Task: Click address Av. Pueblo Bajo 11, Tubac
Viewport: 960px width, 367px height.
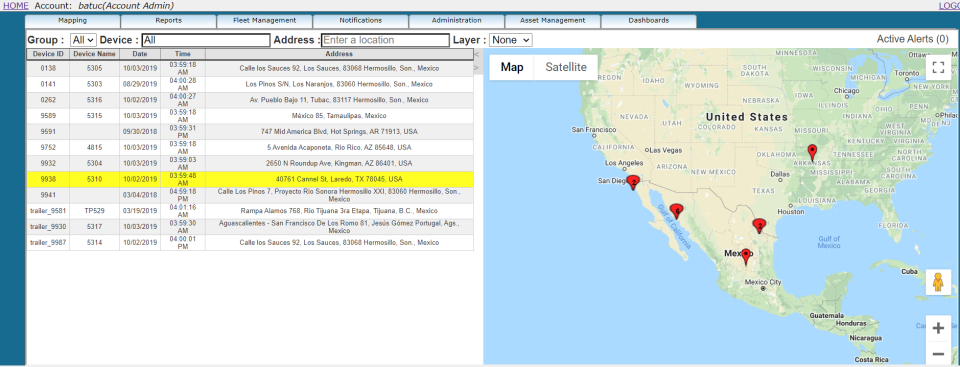Action: pyautogui.click(x=339, y=100)
